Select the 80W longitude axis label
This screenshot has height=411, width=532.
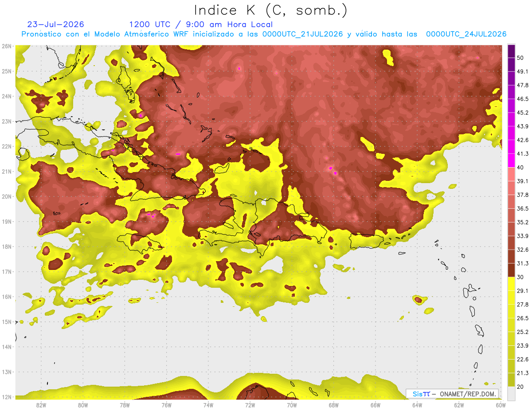pyautogui.click(x=83, y=405)
